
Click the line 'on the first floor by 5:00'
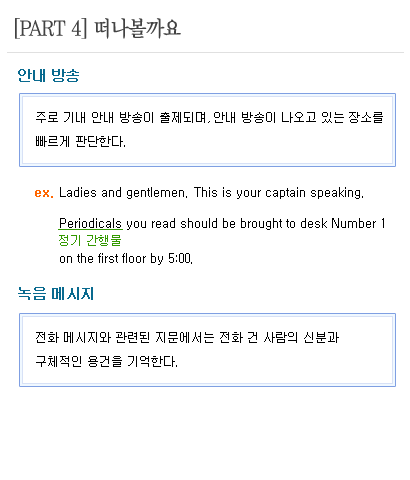click(x=126, y=259)
